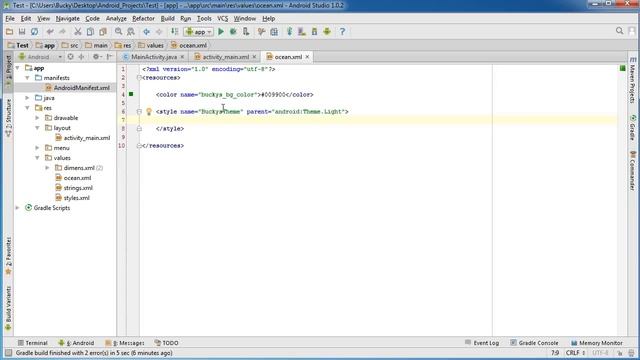
Task: Click the navigate Forward arrow icon
Action: (x=159, y=31)
